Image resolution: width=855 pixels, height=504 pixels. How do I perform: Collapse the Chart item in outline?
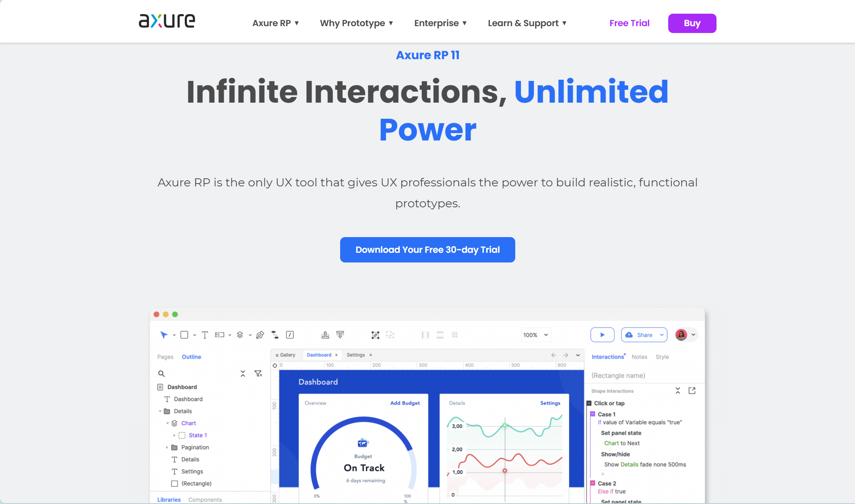168,423
